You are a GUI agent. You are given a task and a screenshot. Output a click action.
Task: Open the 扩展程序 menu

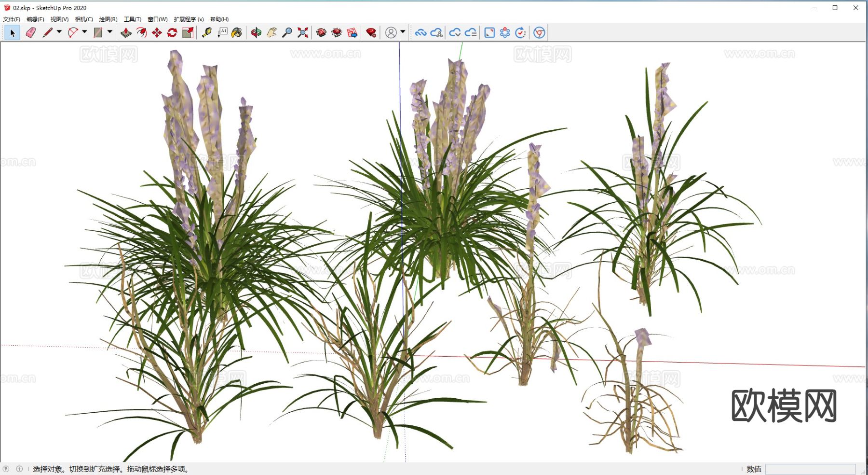pos(189,19)
